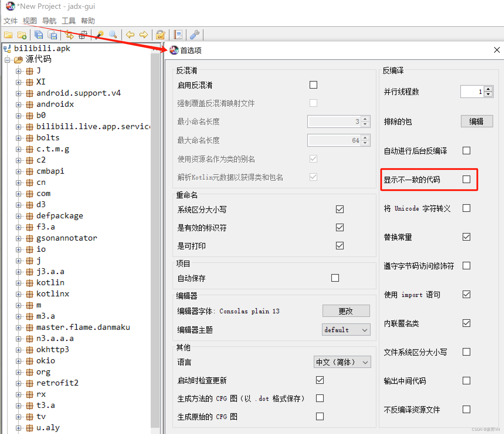Expand the defpackage tree node

(x=18, y=216)
